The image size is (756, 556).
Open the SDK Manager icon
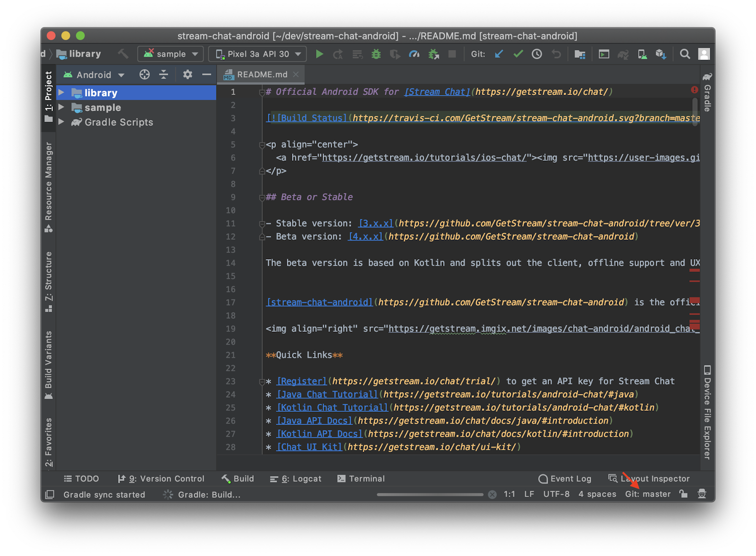[661, 54]
